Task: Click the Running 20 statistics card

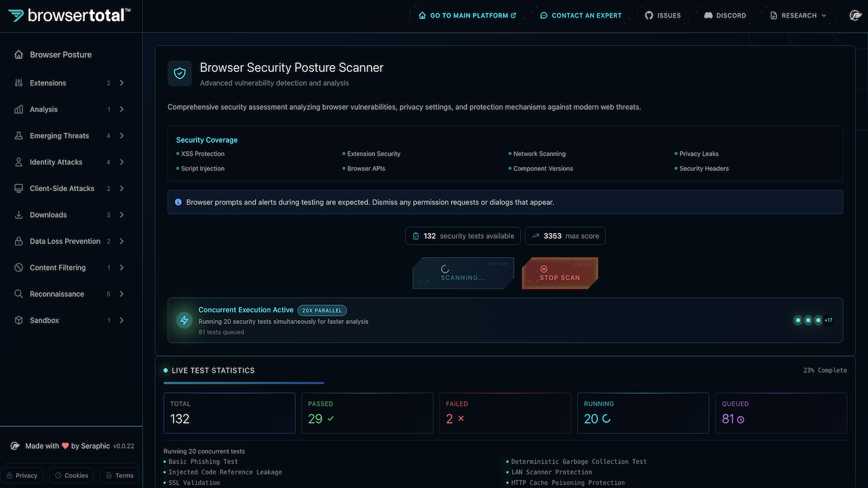Action: [642, 413]
